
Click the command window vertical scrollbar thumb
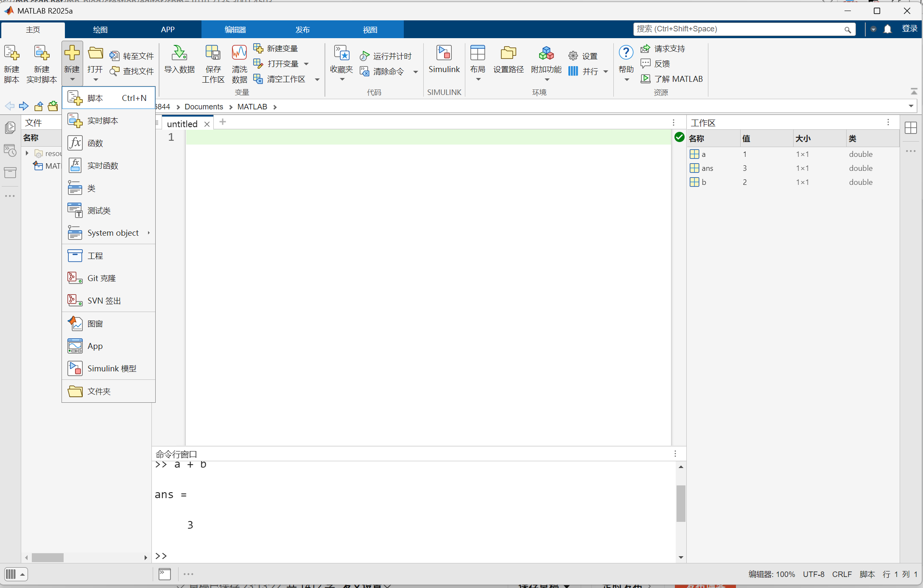[681, 503]
